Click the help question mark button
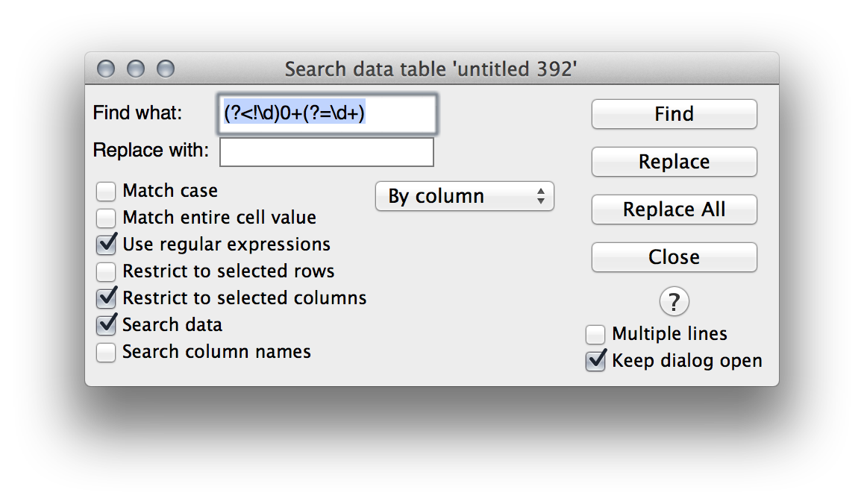864x504 pixels. (674, 302)
